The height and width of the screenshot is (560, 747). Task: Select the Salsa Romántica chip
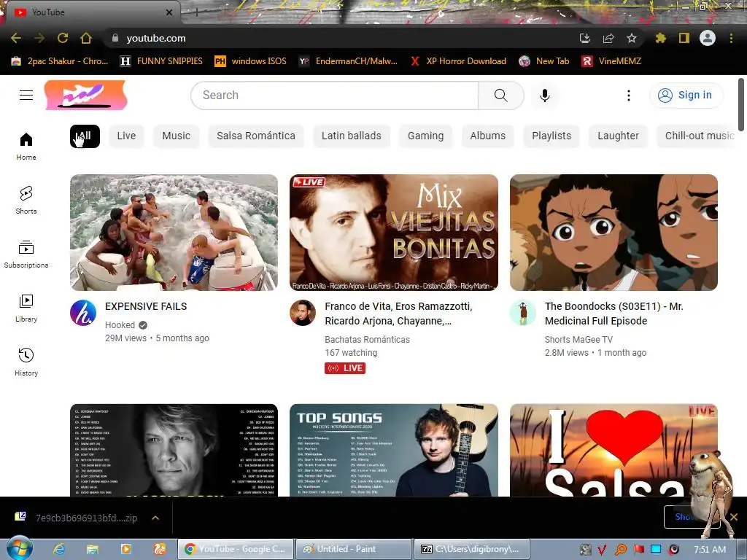[256, 136]
